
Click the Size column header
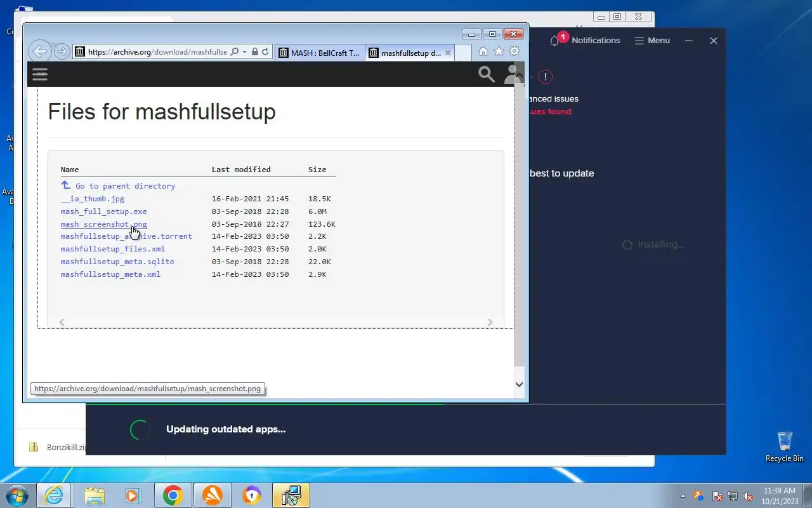(x=317, y=170)
